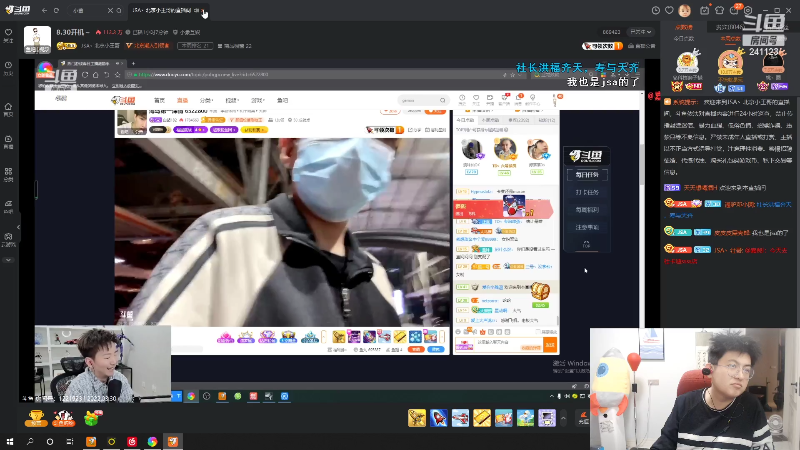Open messages icon with 27 badge
This screenshot has width=800, height=450.
(x=734, y=10)
